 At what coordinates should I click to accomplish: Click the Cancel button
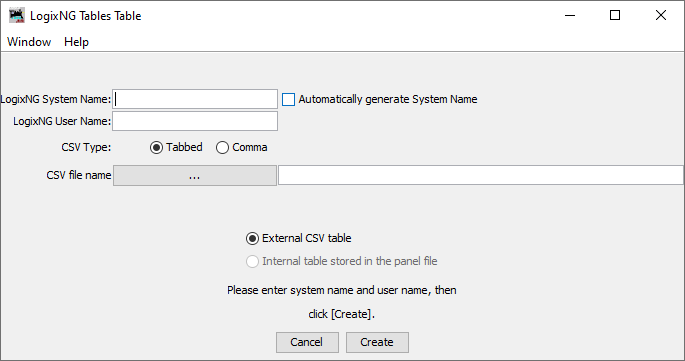307,342
